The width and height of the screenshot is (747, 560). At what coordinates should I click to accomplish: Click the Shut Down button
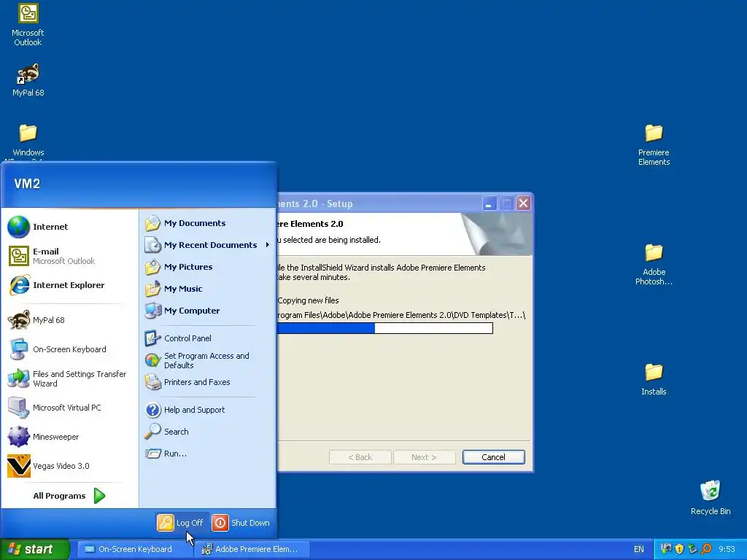tap(241, 522)
